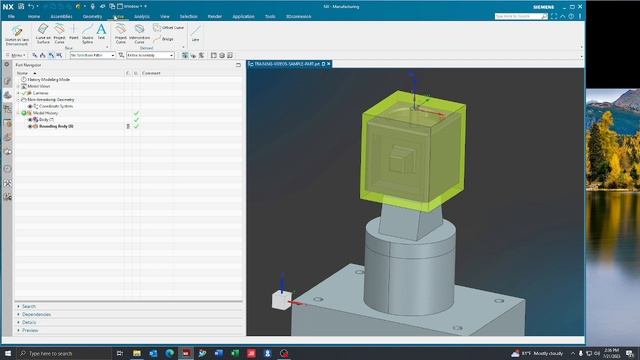Screen dimensions: 640x360
Task: Switch to the View ribbon tab
Action: click(164, 16)
